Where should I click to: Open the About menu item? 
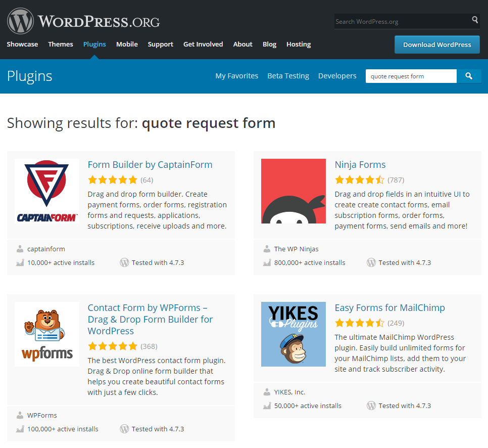243,44
